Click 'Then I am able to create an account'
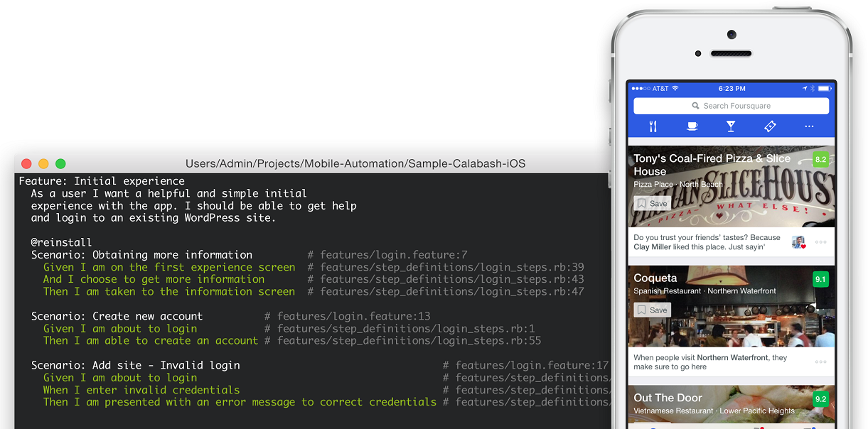868x429 pixels. [x=151, y=340]
